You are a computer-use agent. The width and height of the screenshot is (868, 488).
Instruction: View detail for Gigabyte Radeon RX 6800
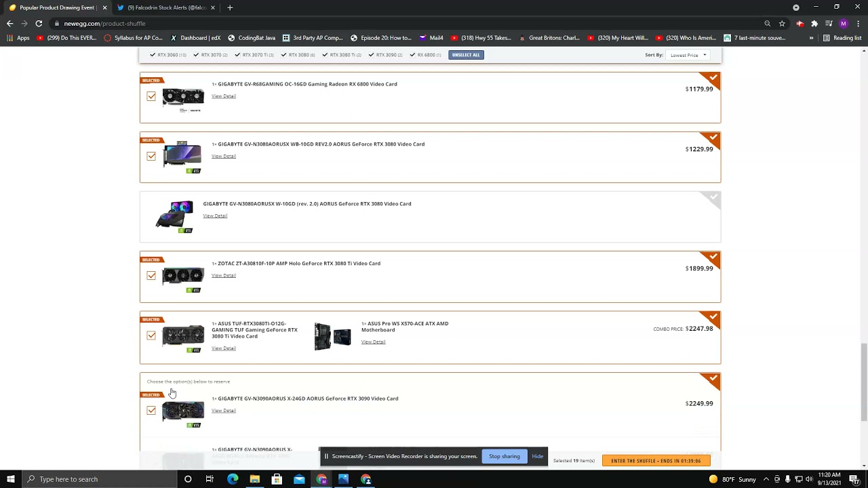223,96
